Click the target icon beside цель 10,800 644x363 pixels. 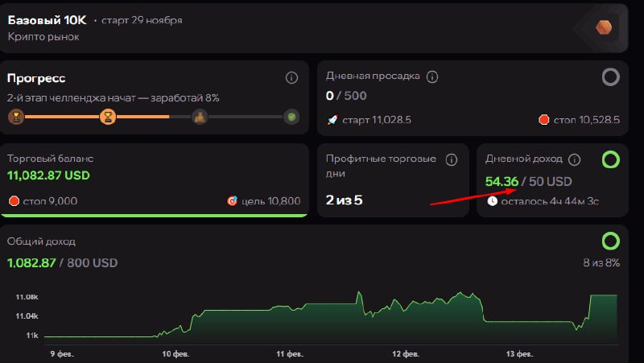[x=233, y=200]
